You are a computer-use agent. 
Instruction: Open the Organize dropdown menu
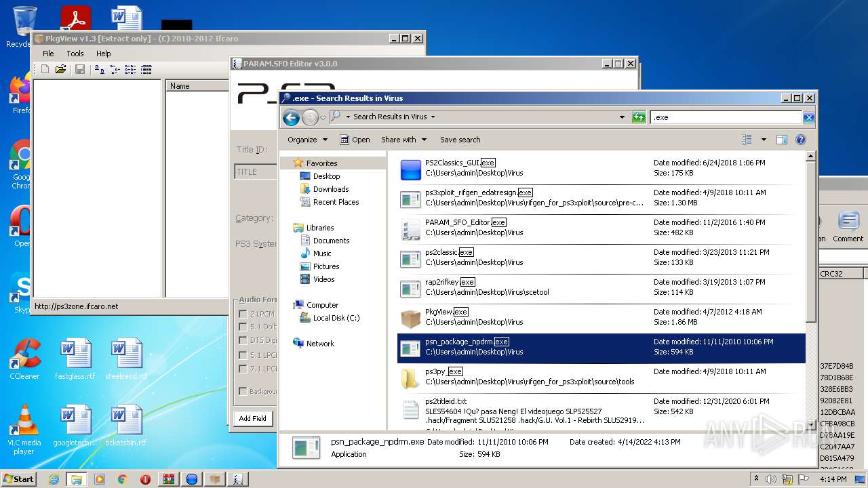(307, 140)
